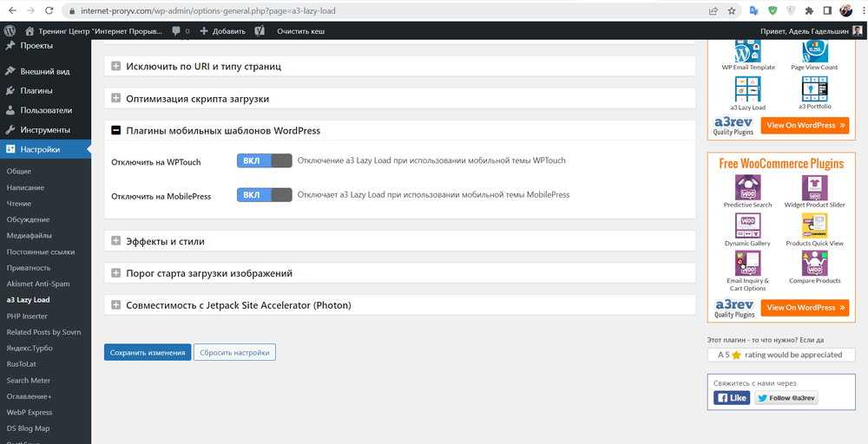The width and height of the screenshot is (868, 444).
Task: Toggle the Отключить на MobilePress switch
Action: tap(264, 195)
